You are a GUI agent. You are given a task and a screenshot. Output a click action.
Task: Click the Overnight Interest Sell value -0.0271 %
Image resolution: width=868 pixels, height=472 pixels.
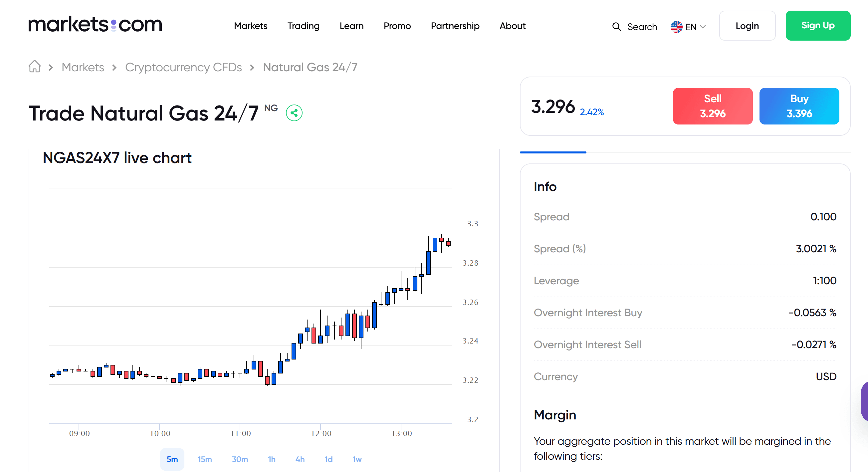pos(813,345)
